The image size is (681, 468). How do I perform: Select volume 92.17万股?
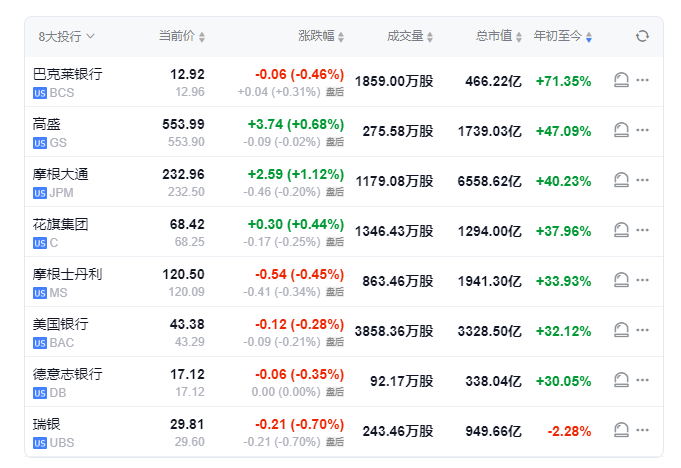coord(402,381)
